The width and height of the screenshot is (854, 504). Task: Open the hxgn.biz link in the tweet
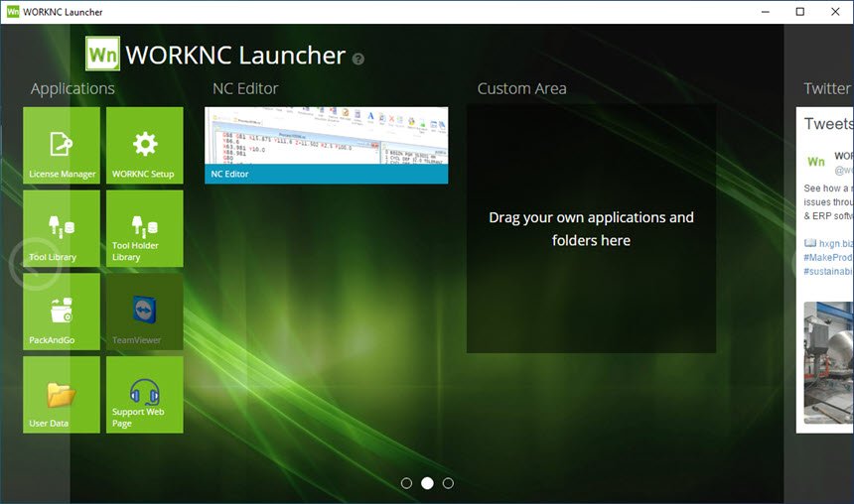coord(835,243)
